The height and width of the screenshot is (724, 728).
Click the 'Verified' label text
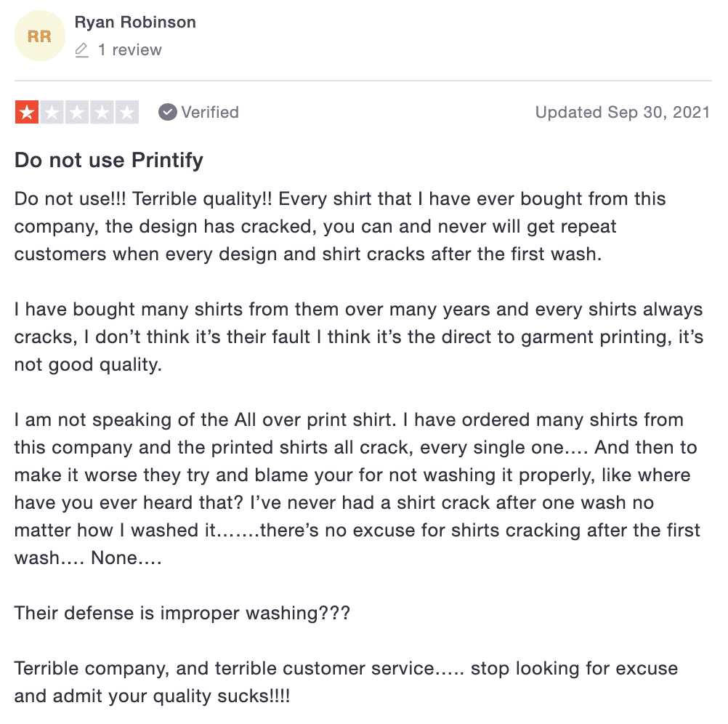click(x=210, y=112)
